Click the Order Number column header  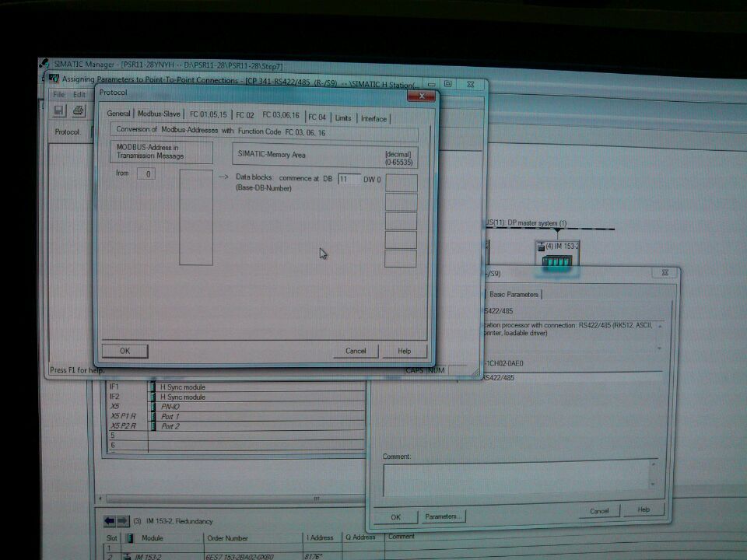pyautogui.click(x=253, y=538)
